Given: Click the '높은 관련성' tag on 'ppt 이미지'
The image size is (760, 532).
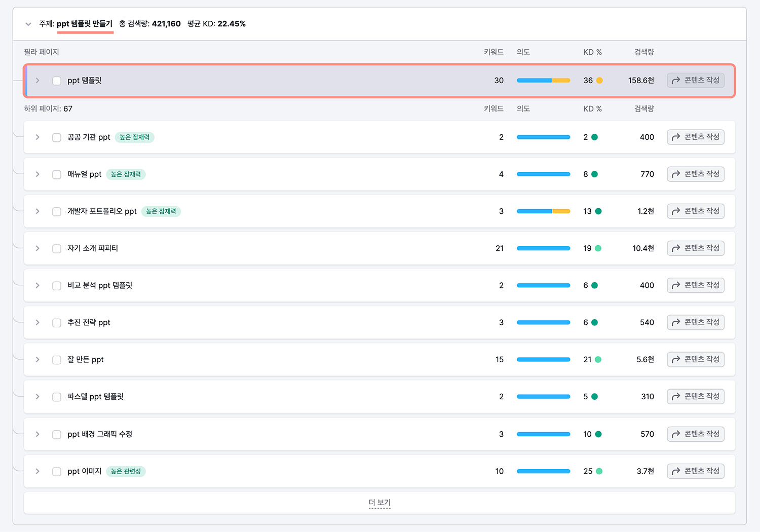Looking at the screenshot, I should (x=126, y=471).
